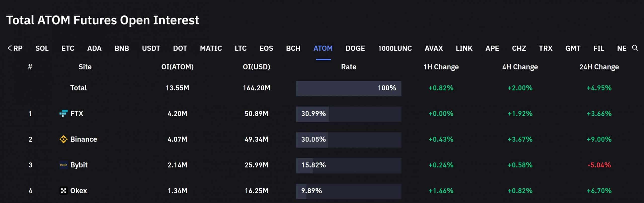The image size is (644, 203).
Task: Sort by the 1H Change column header
Action: tap(441, 67)
